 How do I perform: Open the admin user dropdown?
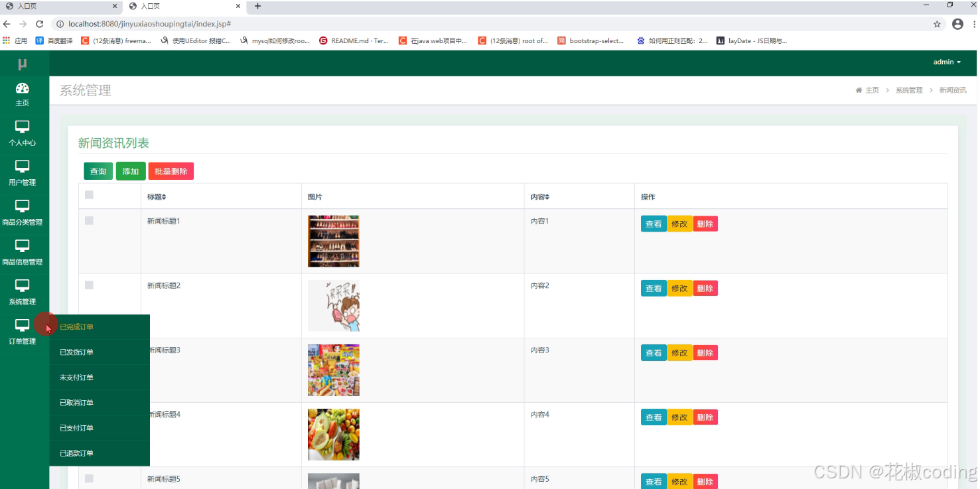point(947,62)
